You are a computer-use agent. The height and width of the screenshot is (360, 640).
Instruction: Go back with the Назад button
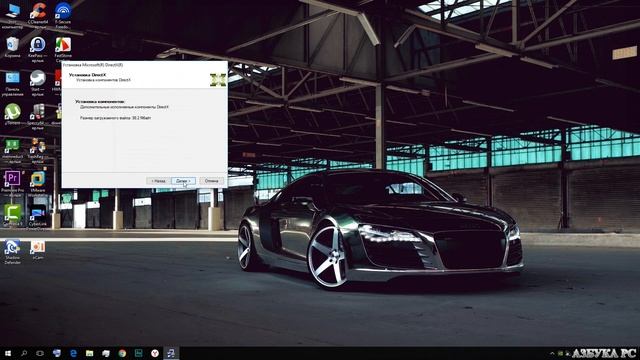pos(158,181)
